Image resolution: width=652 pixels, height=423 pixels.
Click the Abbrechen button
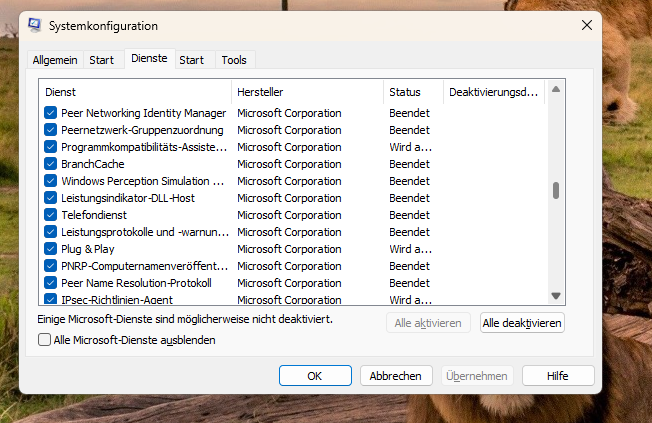point(396,376)
